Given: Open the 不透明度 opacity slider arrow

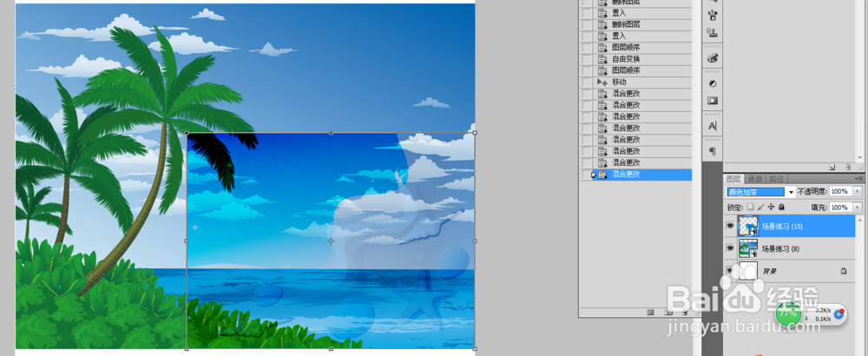Looking at the screenshot, I should pos(858,191).
